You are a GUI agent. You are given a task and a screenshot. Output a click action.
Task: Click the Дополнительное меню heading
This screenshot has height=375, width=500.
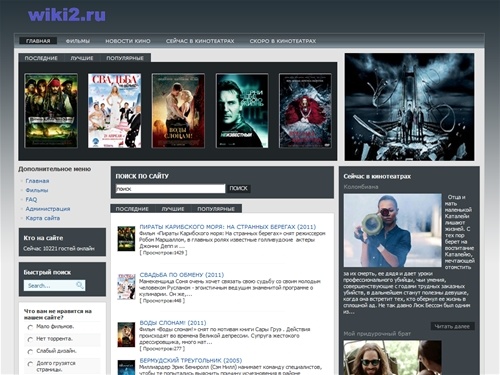[55, 169]
